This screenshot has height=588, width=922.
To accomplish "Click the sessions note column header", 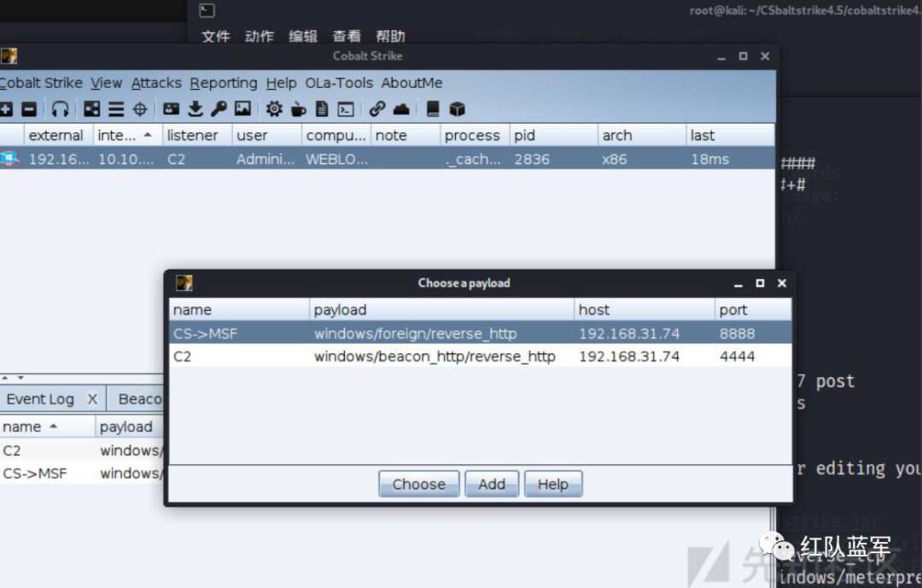I will [x=406, y=135].
